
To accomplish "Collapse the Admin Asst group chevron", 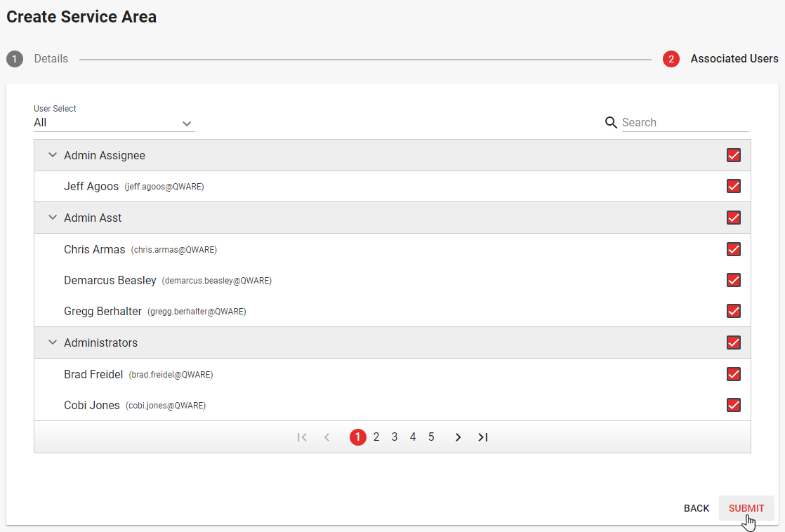I will pyautogui.click(x=53, y=218).
